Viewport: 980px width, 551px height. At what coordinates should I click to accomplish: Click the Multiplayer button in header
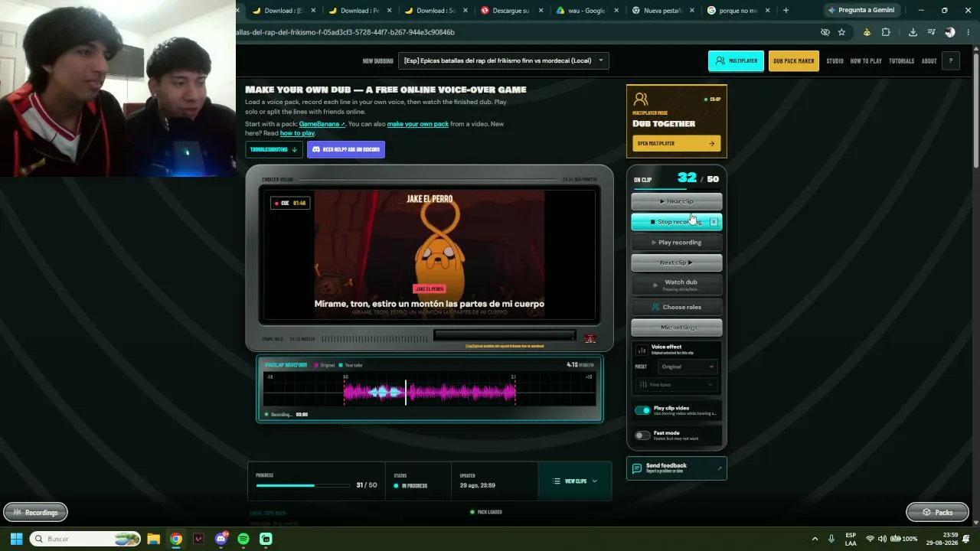[x=736, y=61]
